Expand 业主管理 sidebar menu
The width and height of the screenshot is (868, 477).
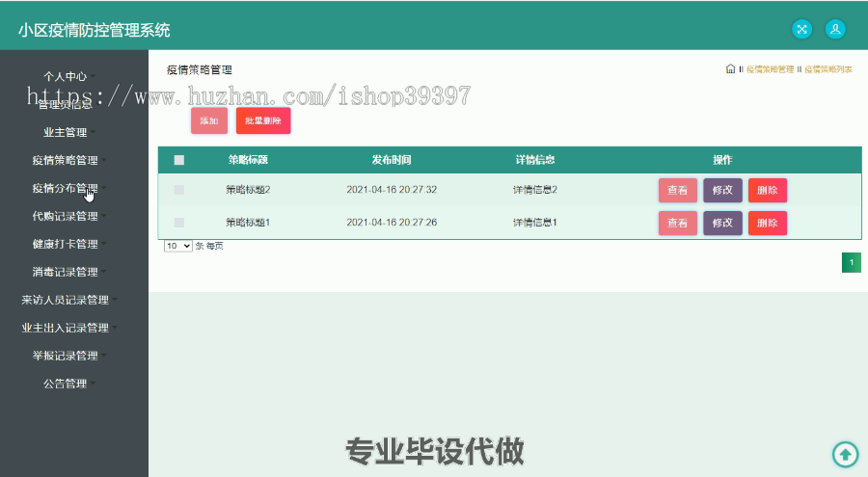point(66,132)
